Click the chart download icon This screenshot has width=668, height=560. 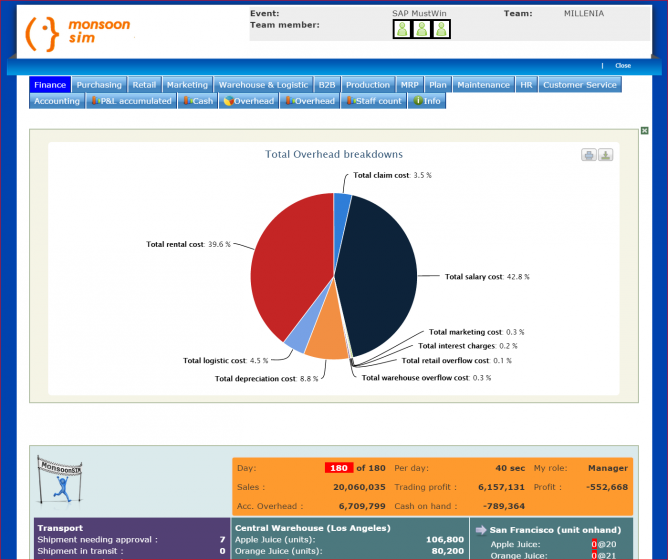click(x=605, y=155)
